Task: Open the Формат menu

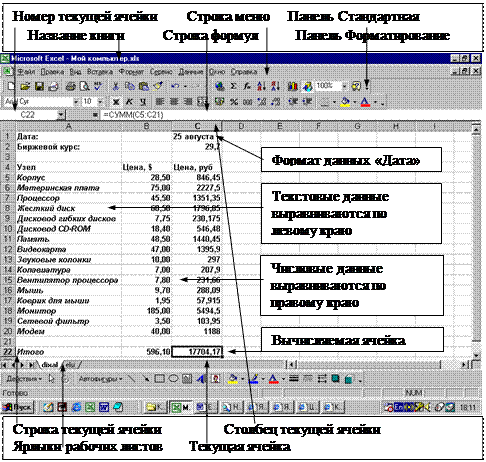Action: pyautogui.click(x=131, y=72)
